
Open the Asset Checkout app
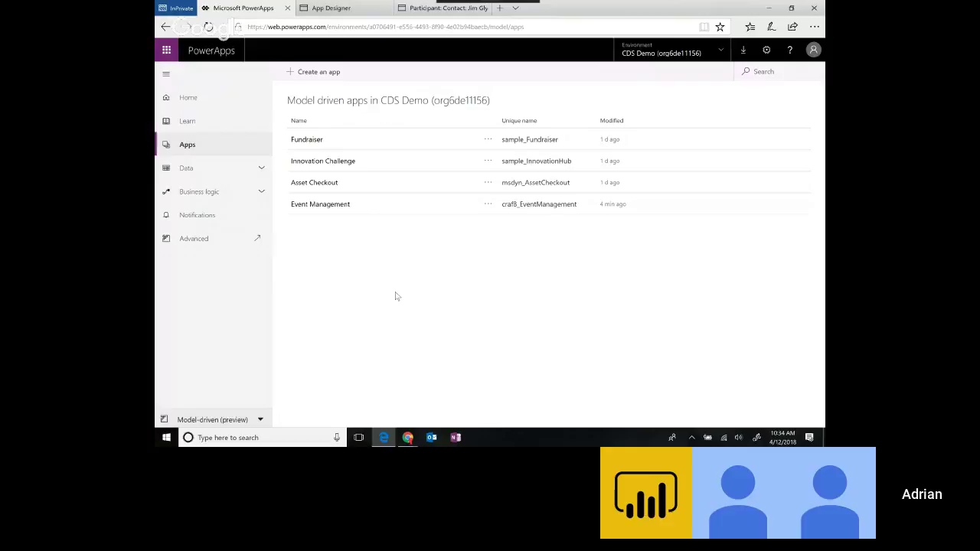[x=314, y=182]
